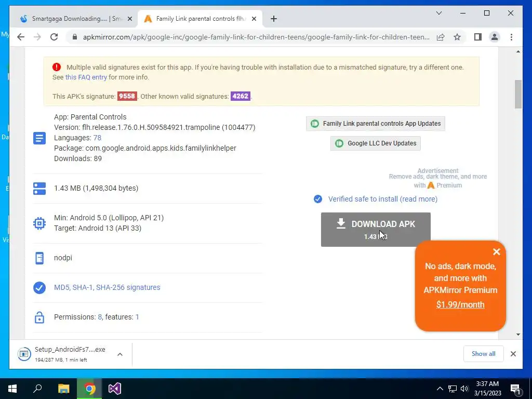Screen dimensions: 532x399
Task: Open the 78 languages link
Action: (x=97, y=138)
